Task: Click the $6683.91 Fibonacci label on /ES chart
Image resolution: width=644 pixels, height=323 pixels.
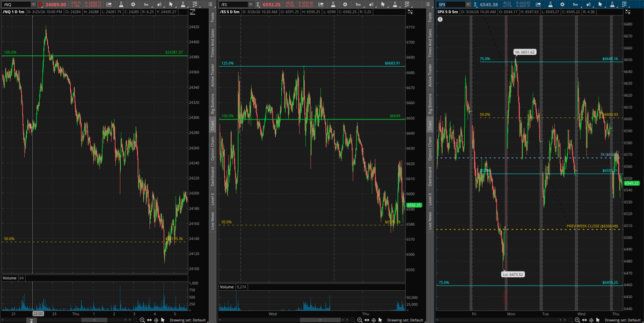Action: pyautogui.click(x=393, y=63)
